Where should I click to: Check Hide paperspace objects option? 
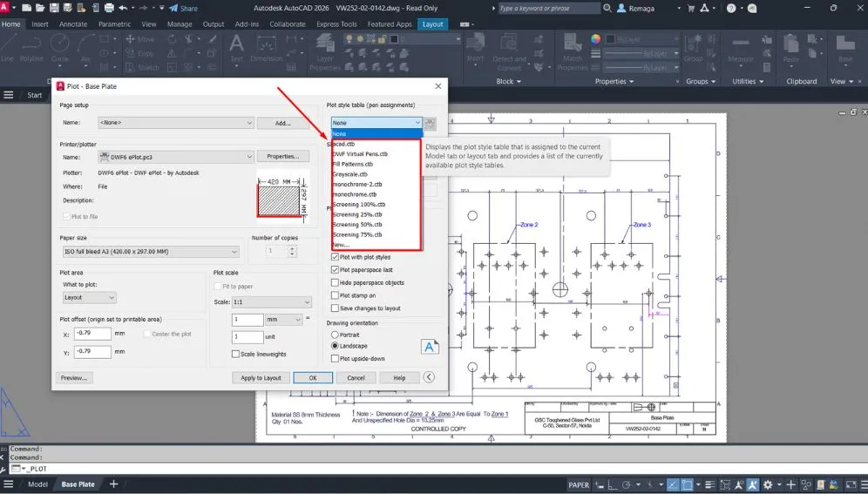(x=335, y=282)
